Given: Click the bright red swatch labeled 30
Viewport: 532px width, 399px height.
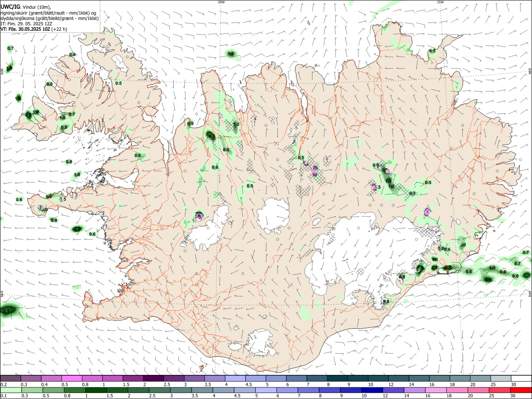Looking at the screenshot, I should [x=521, y=390].
